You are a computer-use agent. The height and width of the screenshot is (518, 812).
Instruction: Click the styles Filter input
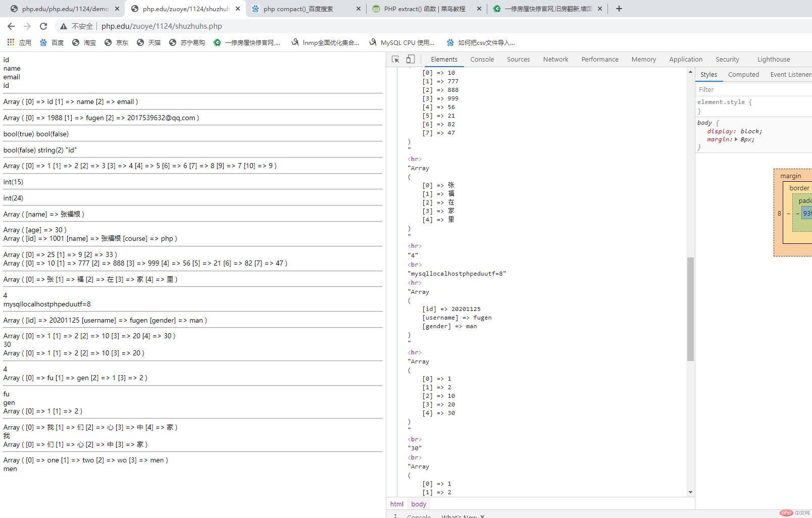(752, 89)
